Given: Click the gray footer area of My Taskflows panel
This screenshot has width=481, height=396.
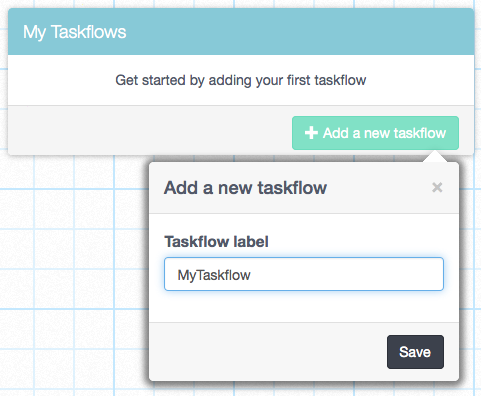Looking at the screenshot, I should (x=150, y=130).
